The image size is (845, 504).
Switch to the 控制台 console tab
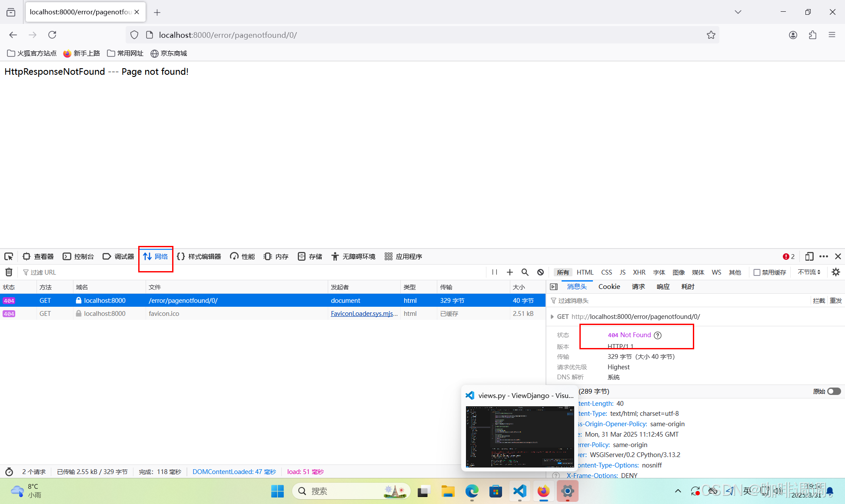click(79, 256)
